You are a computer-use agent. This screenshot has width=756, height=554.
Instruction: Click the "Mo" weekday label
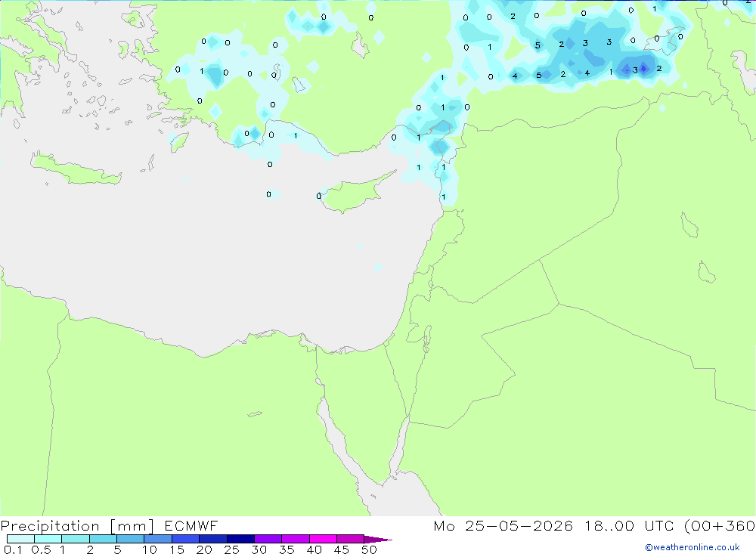(x=444, y=525)
